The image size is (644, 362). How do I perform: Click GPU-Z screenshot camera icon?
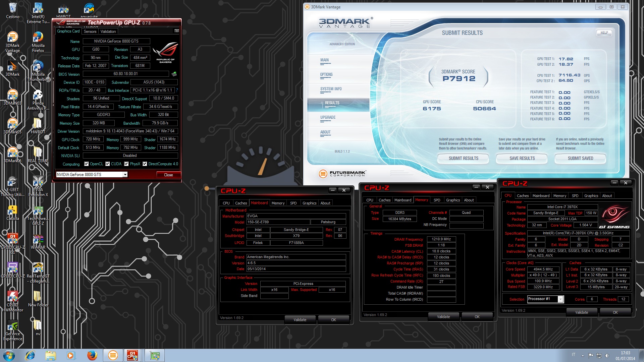[176, 31]
